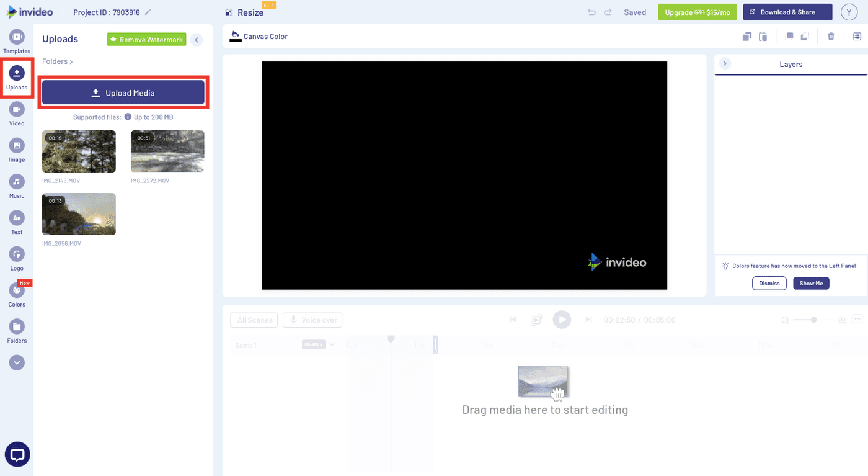Collapse the Uploads side panel
868x476 pixels.
[197, 40]
